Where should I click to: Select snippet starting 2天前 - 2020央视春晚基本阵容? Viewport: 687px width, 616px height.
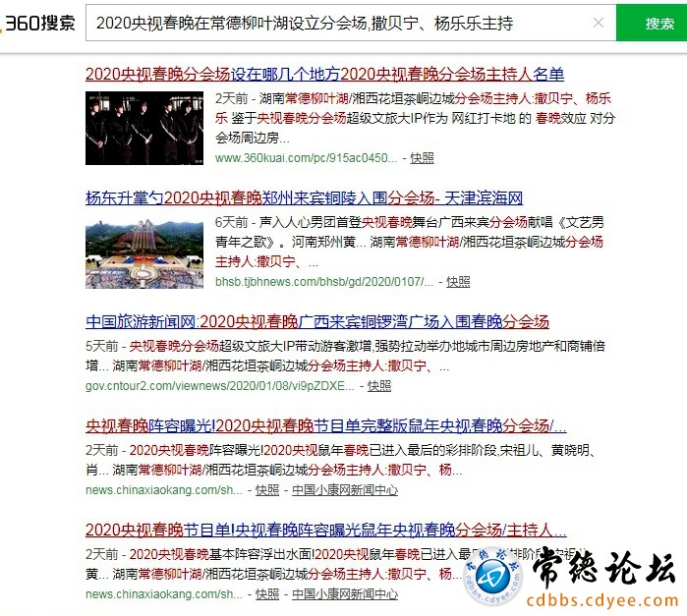[335, 564]
